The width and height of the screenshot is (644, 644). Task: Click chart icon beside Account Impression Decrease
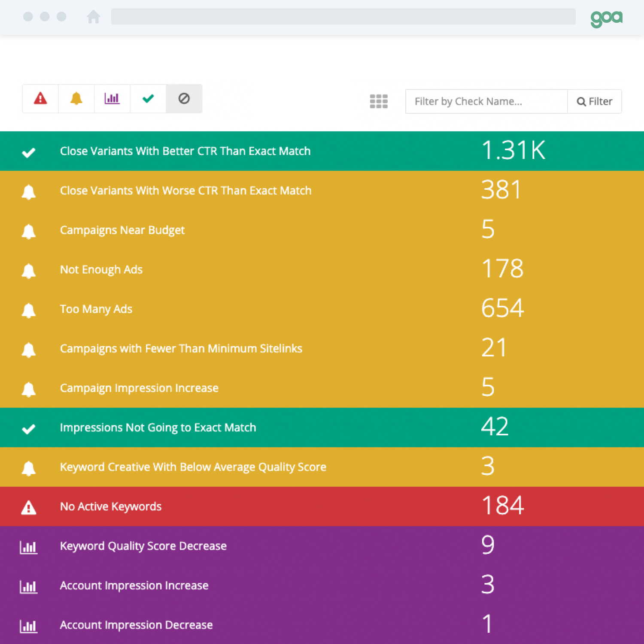pos(29,626)
